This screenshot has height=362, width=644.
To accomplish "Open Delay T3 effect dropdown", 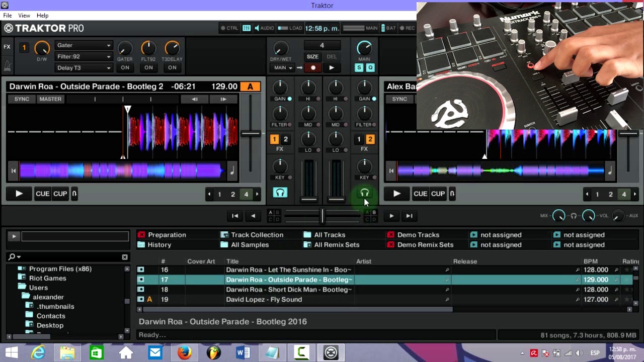I will click(84, 68).
